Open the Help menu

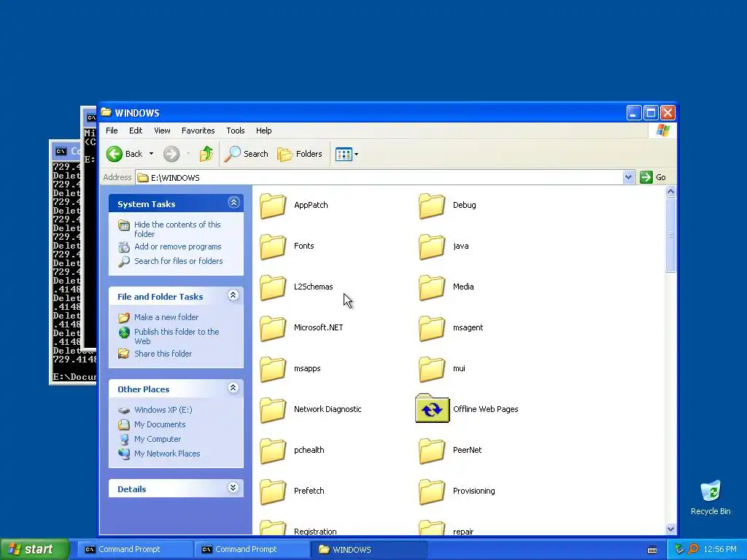[263, 131]
